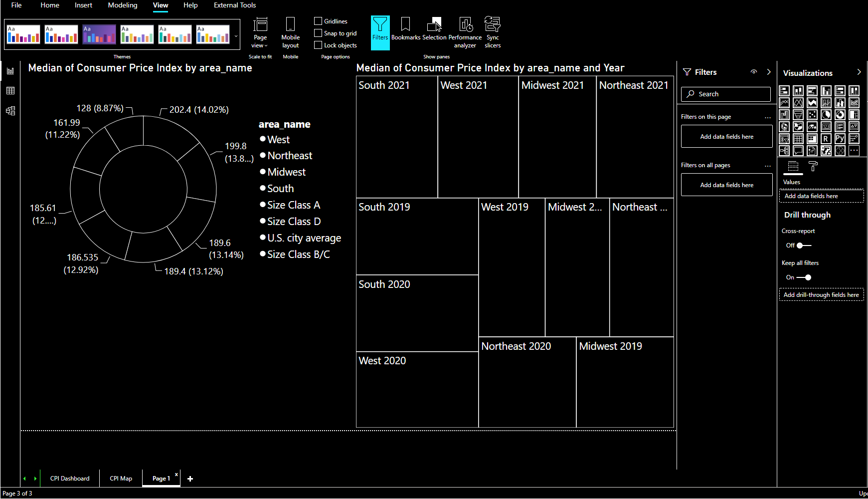Image resolution: width=868 pixels, height=499 pixels.
Task: Show more visuals via the ellipsis tile
Action: coord(854,151)
